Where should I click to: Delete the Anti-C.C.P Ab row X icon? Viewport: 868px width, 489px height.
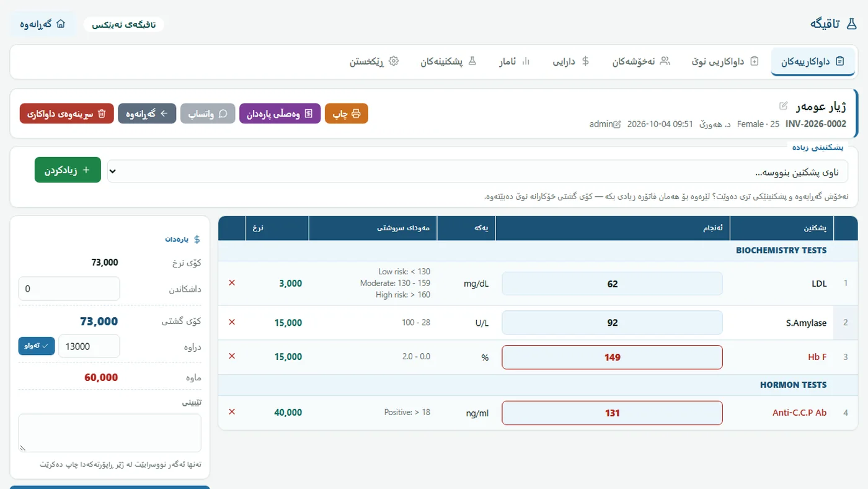click(x=232, y=412)
